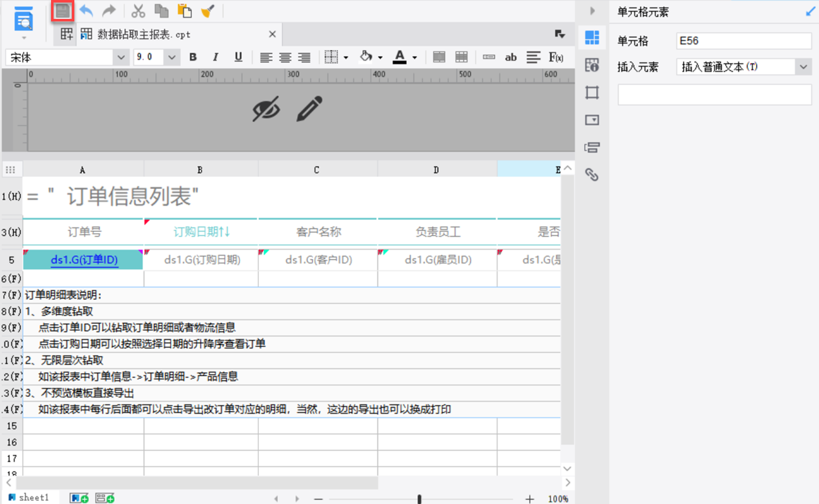Screen dimensions: 819x504
Task: Apply the fill bucket background color
Action: [x=366, y=57]
